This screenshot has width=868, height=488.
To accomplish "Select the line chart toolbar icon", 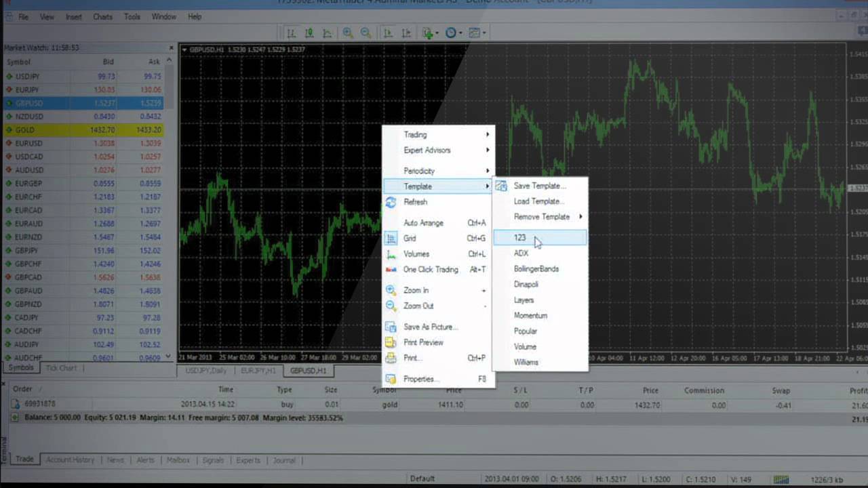I will point(327,33).
